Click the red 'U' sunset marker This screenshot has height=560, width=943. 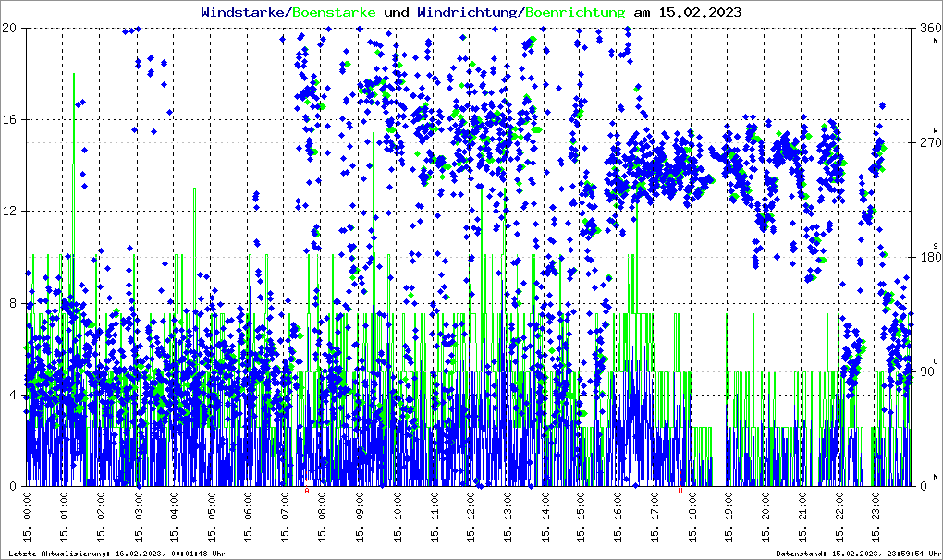(x=680, y=491)
